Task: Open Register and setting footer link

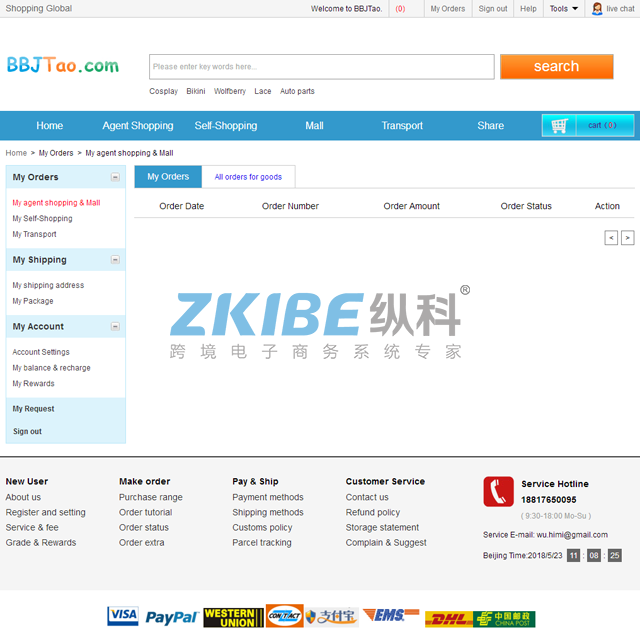Action: point(45,512)
